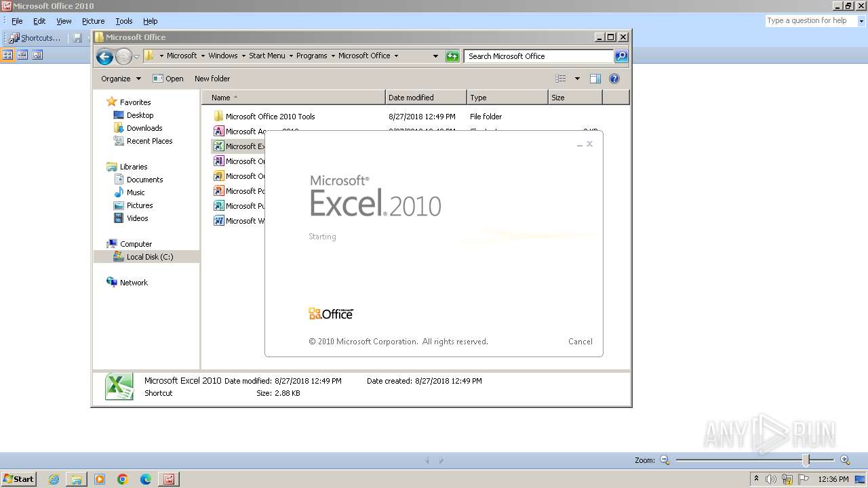
Task: Select Documents under Libraries
Action: (x=138, y=180)
